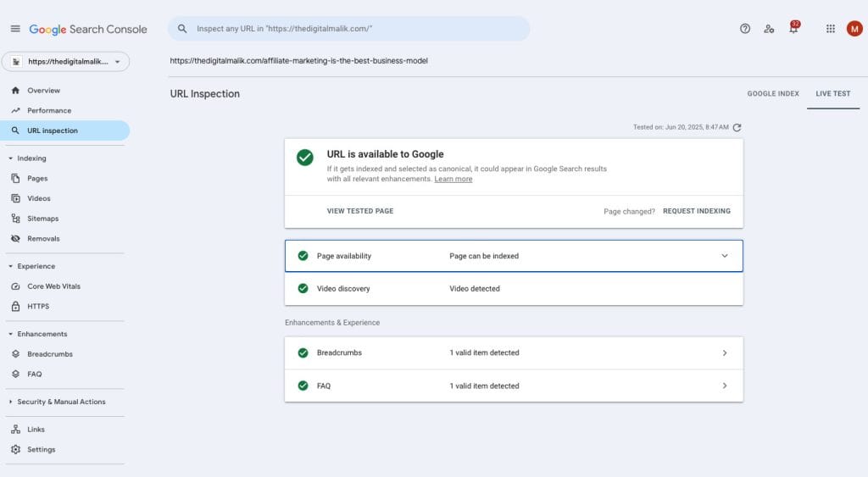This screenshot has height=477, width=868.
Task: Expand the FAQ enhancement details
Action: pos(724,385)
